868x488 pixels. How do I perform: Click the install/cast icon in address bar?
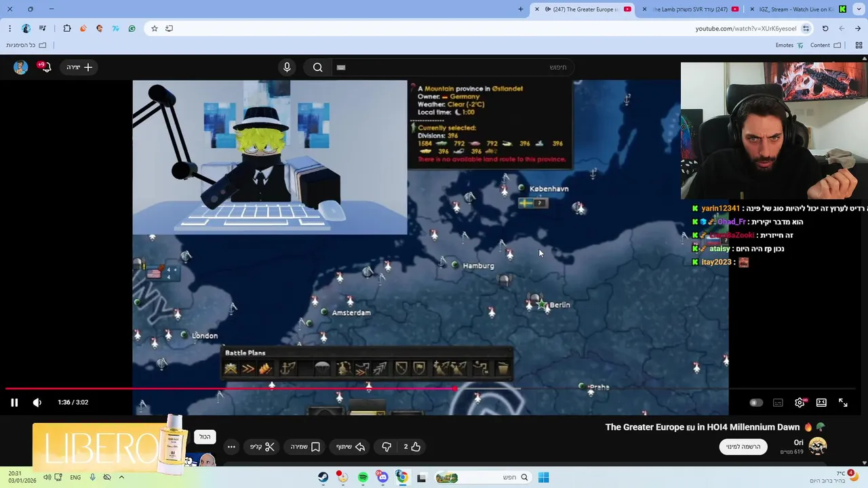point(170,28)
